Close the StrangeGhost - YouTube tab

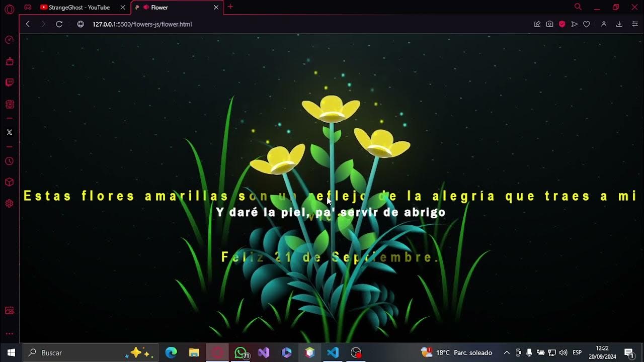123,8
